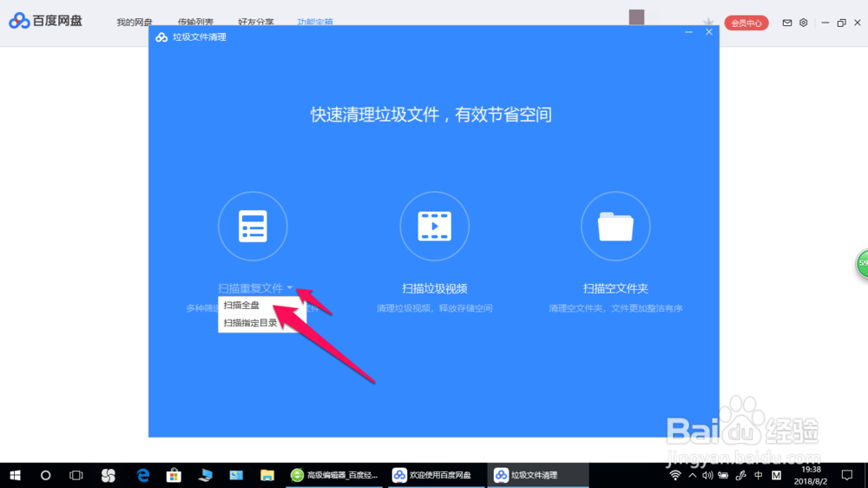Click the pen/link tray icon
This screenshot has width=868, height=488.
coord(741,475)
